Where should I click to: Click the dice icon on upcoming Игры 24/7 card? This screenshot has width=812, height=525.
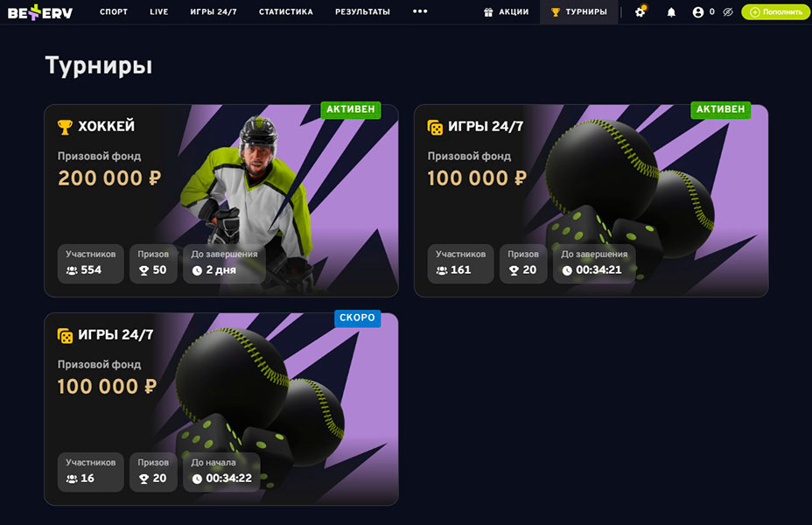pyautogui.click(x=66, y=335)
